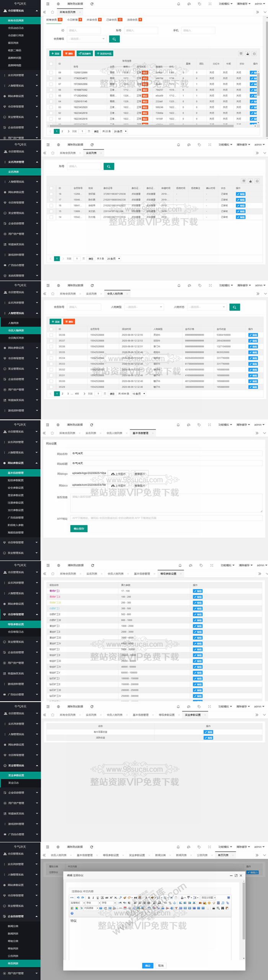Open 短信参数配置 in the sidebar menu
Viewport: 268px width, 980px height.
click(x=16, y=480)
